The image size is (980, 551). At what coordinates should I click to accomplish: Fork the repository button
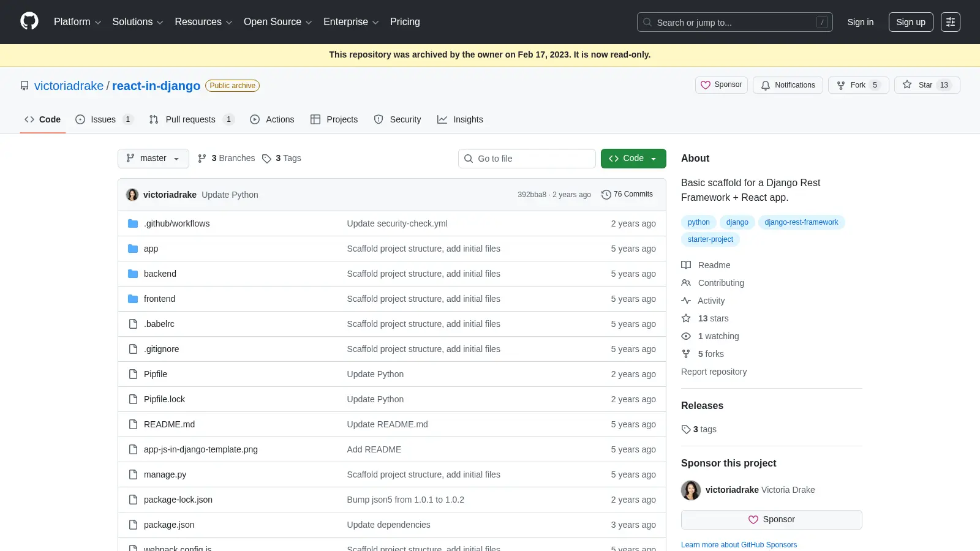pos(859,85)
